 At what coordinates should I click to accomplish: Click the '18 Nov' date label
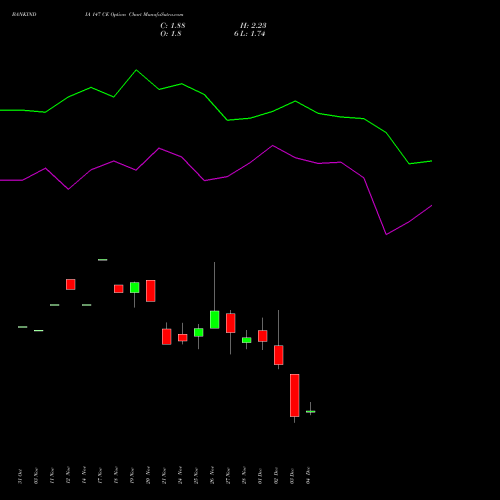(x=116, y=476)
